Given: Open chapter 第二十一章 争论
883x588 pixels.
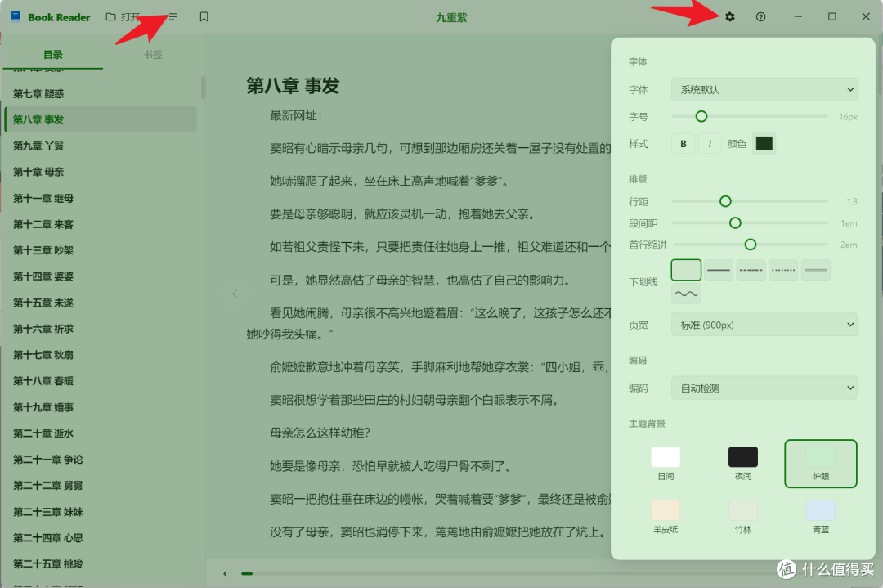Looking at the screenshot, I should pos(101,460).
